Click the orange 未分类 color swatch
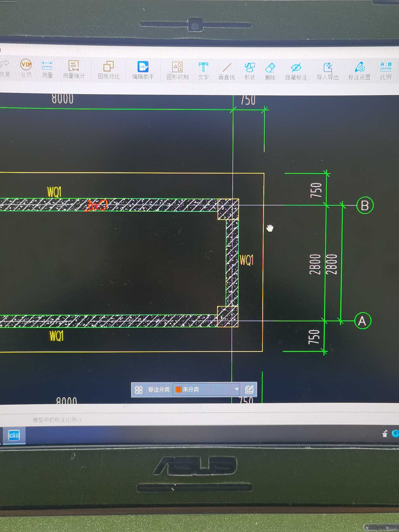This screenshot has height=532, width=399. (x=178, y=389)
